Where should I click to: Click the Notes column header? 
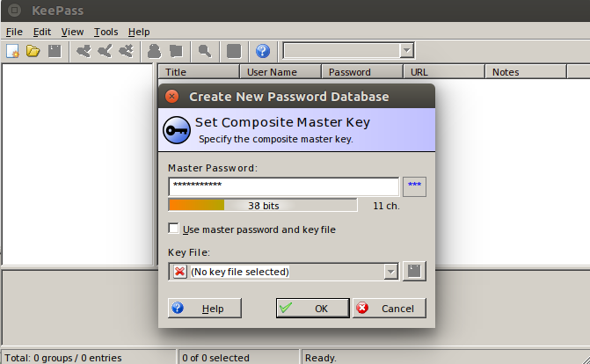click(x=526, y=72)
